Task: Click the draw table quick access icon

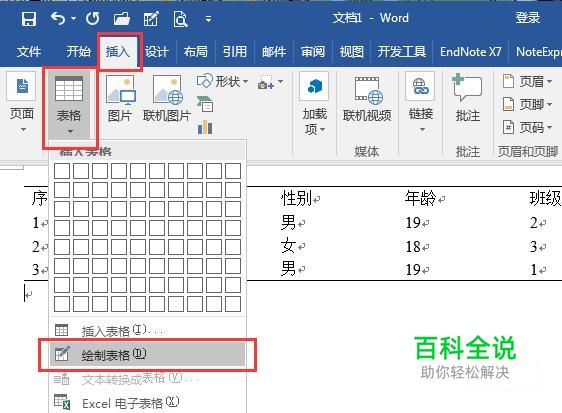Action: (x=151, y=19)
